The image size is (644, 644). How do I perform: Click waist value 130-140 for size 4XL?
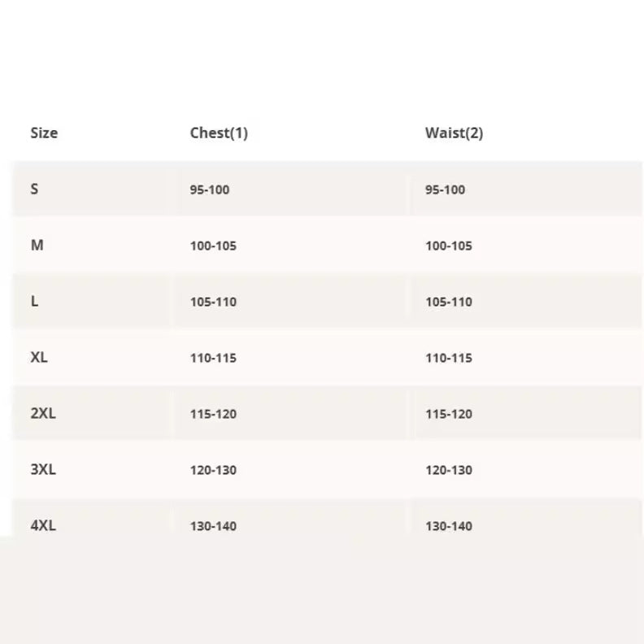point(448,526)
